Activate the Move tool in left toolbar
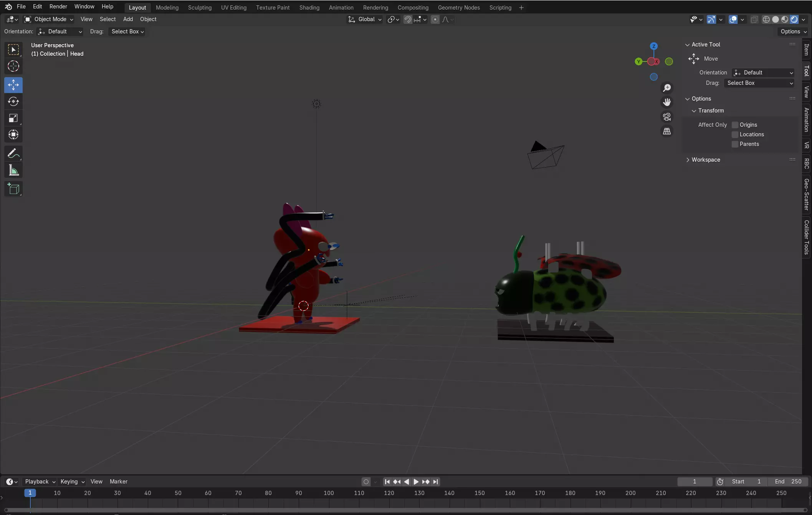812x515 pixels. coord(13,85)
